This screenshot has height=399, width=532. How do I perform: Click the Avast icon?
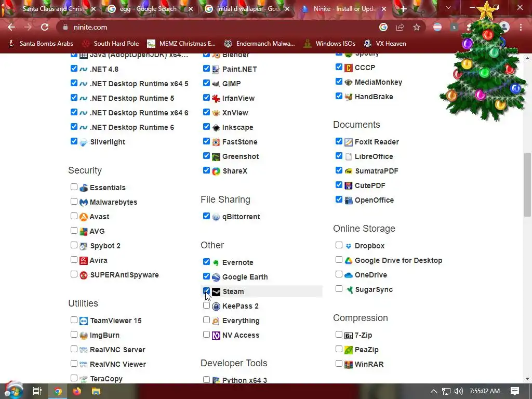pos(84,217)
